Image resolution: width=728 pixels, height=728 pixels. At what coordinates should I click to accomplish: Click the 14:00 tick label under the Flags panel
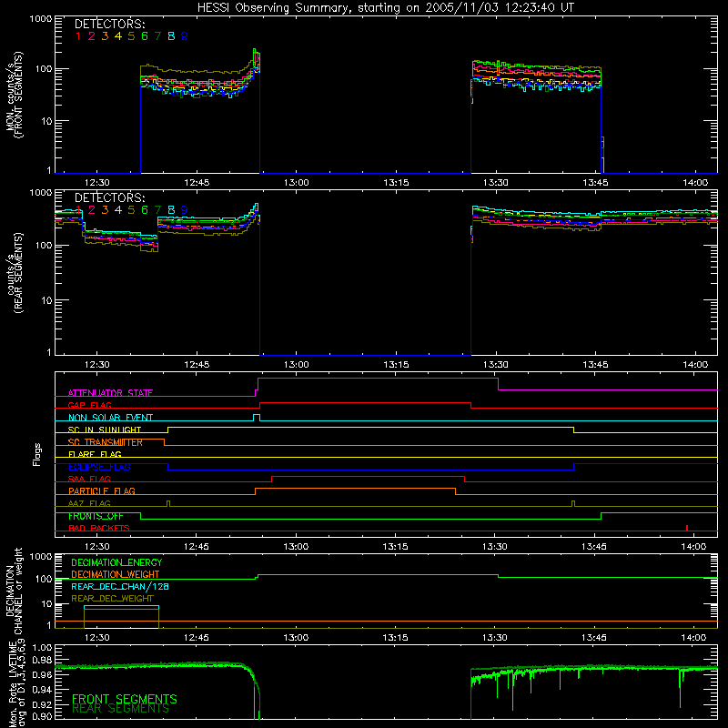(x=693, y=547)
